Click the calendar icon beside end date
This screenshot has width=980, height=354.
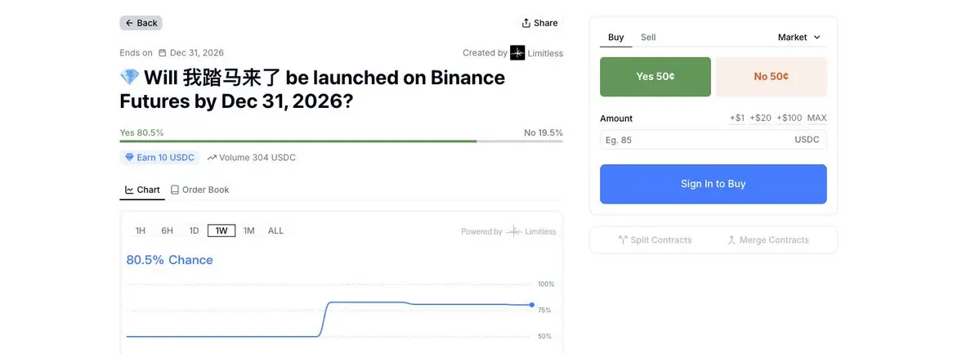163,53
